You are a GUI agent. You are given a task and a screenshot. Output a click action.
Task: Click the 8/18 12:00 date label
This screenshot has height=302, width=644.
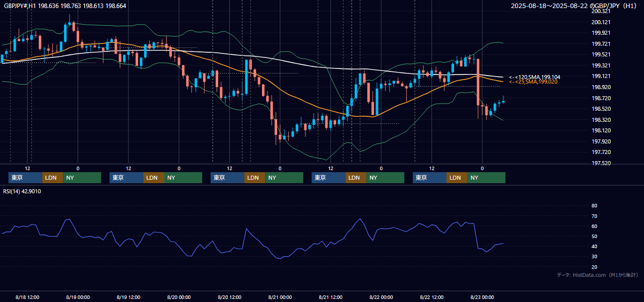(x=28, y=297)
